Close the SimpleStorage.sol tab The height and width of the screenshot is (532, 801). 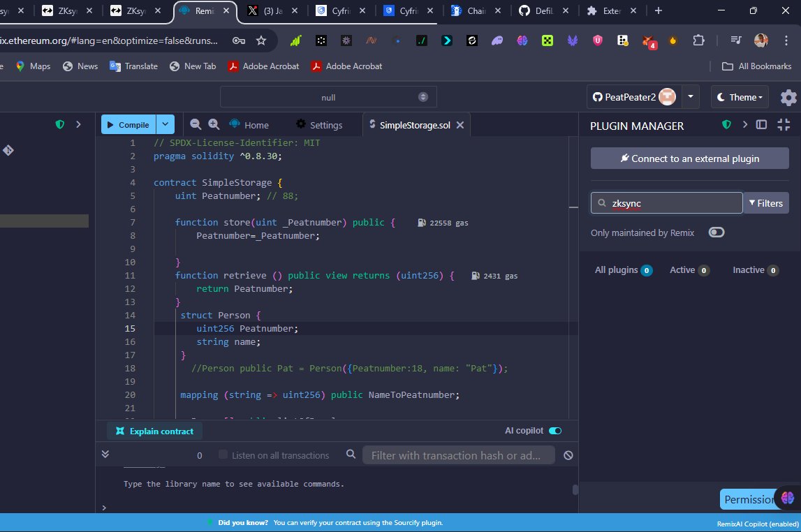pyautogui.click(x=460, y=125)
